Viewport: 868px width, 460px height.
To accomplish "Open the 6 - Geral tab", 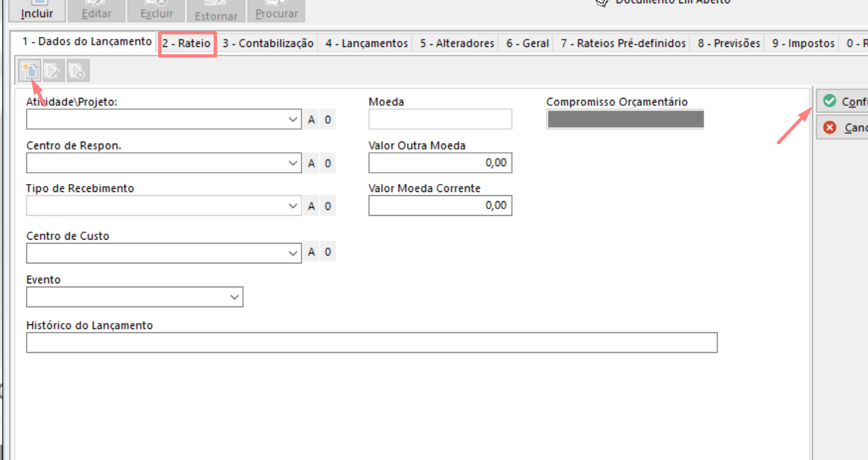I will (527, 43).
